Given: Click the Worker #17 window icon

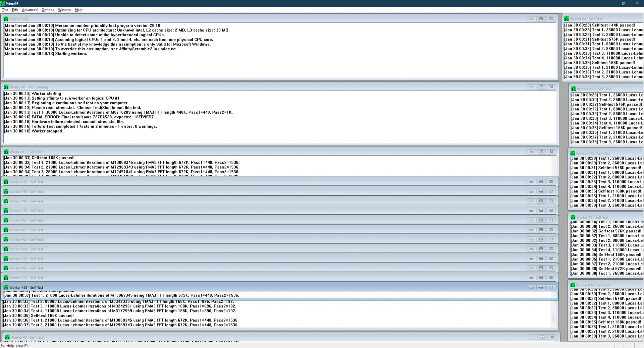Looking at the screenshot, I should coord(6,182).
